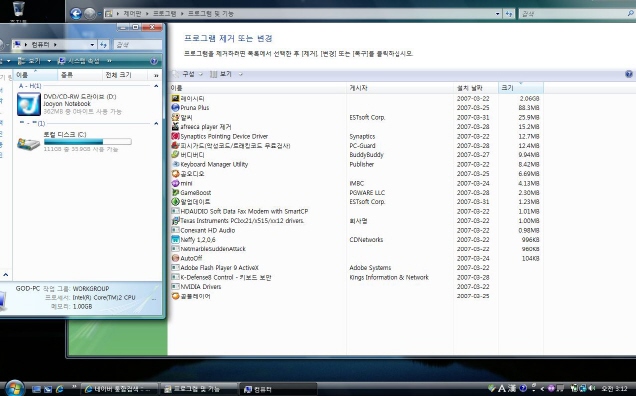Click 제어판 in the breadcrumb path
The height and width of the screenshot is (396, 636).
(x=132, y=13)
